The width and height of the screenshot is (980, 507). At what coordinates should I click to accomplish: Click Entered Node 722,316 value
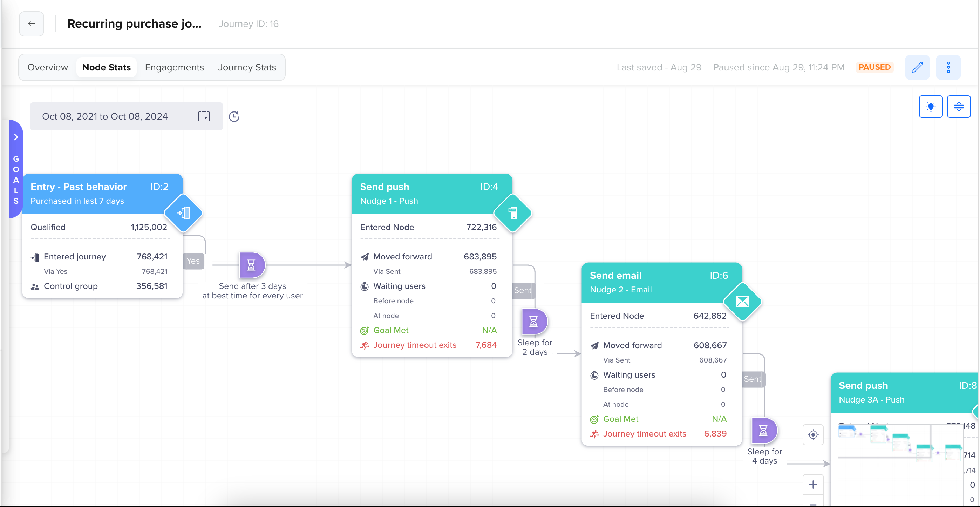pyautogui.click(x=481, y=227)
